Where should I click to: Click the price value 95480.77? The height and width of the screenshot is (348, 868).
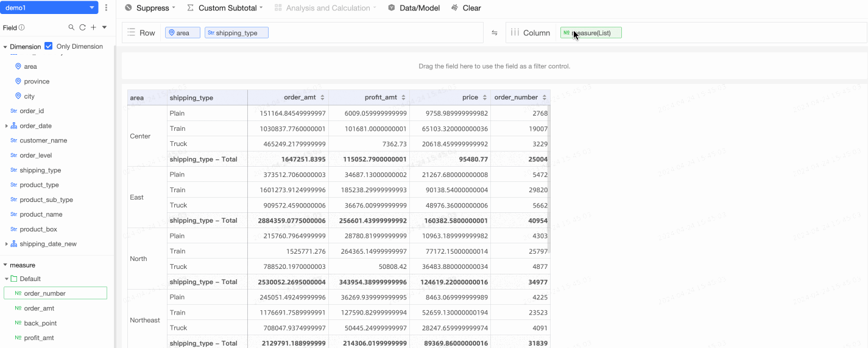(x=450, y=159)
